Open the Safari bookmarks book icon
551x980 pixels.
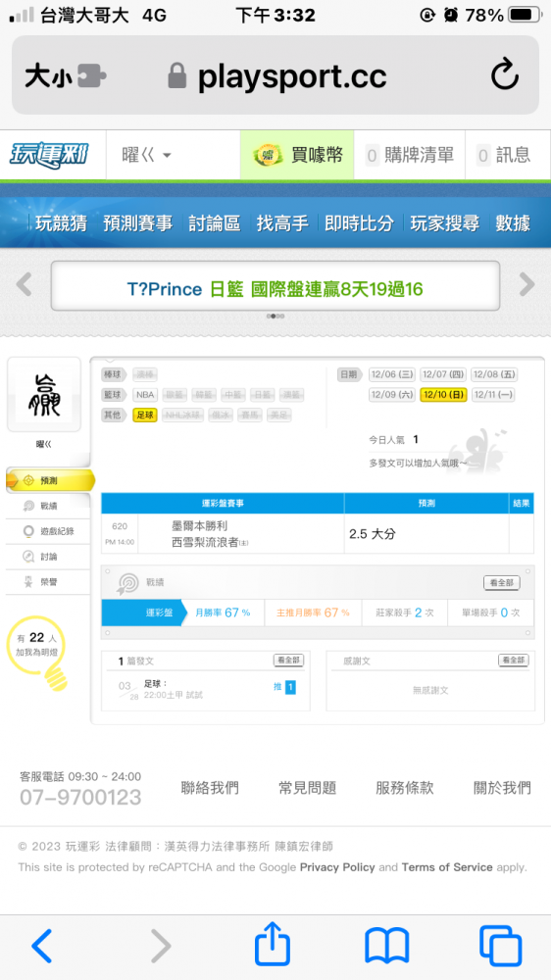(386, 947)
